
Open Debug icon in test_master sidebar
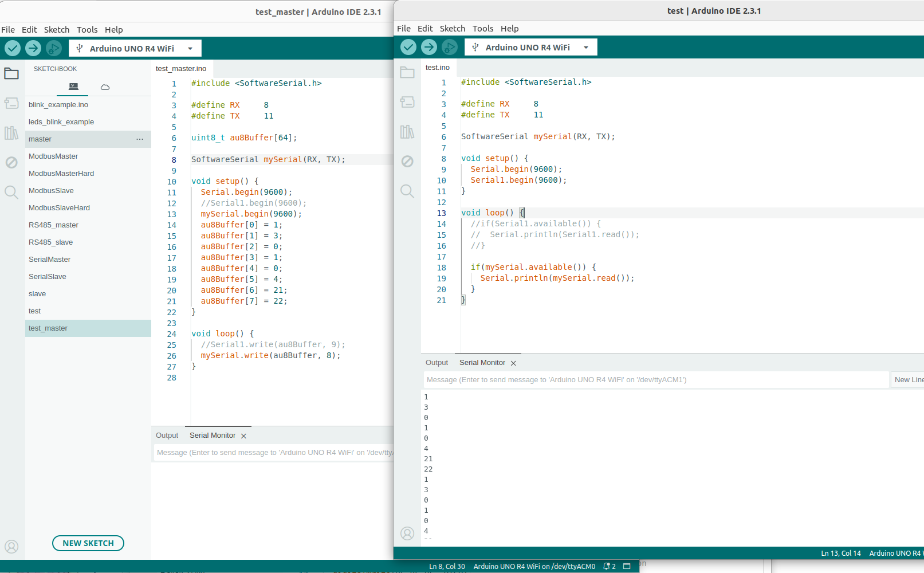11,162
